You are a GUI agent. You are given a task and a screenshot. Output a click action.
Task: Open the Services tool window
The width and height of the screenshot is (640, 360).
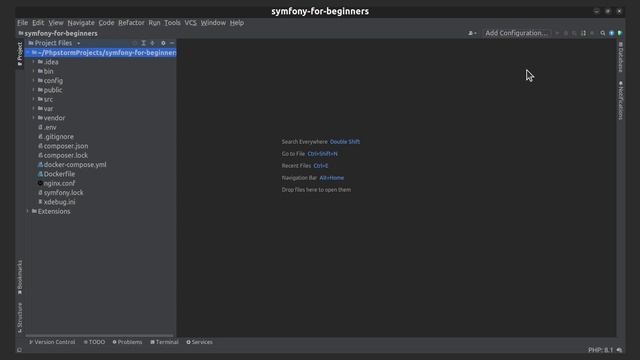[199, 342]
